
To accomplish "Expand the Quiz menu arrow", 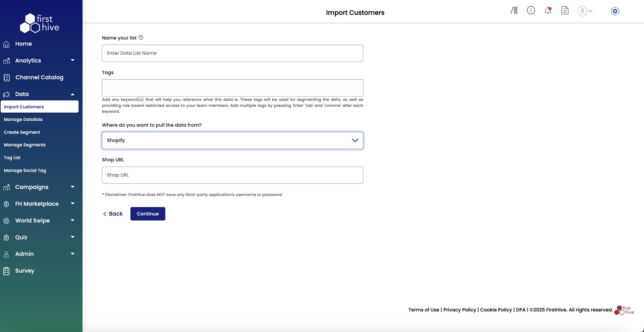I will click(73, 237).
